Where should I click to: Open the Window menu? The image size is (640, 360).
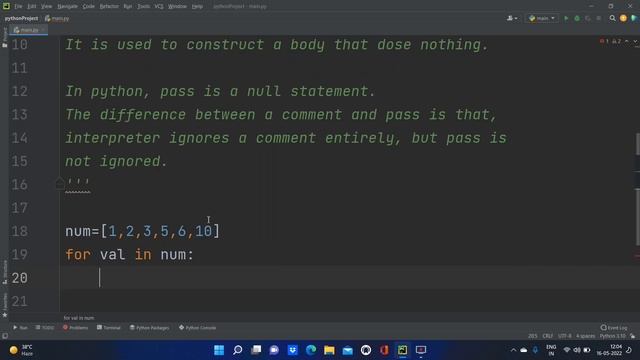[177, 7]
